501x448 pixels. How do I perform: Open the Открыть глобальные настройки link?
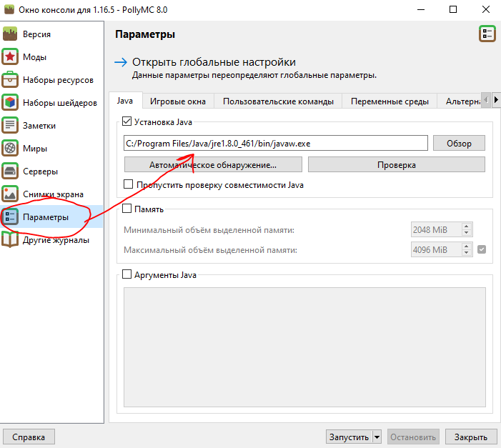point(214,62)
